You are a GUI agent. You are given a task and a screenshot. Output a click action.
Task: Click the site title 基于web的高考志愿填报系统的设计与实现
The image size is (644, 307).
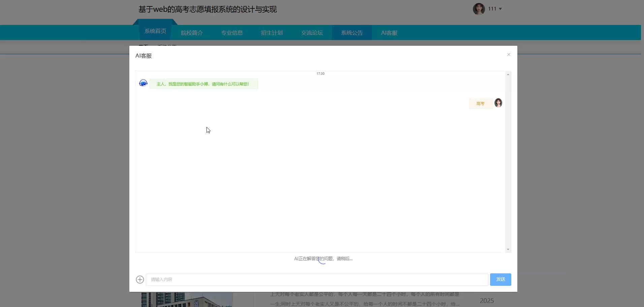(207, 9)
